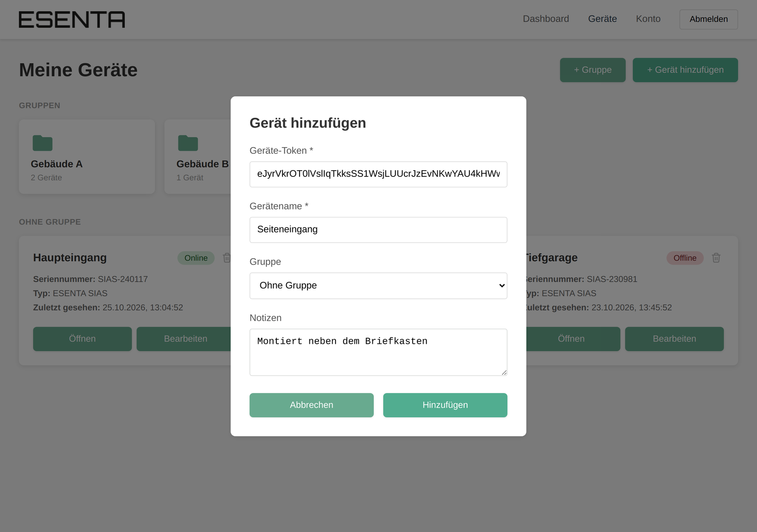Focus the Gerätename field with Seiteneingang
The width and height of the screenshot is (757, 532).
click(378, 230)
